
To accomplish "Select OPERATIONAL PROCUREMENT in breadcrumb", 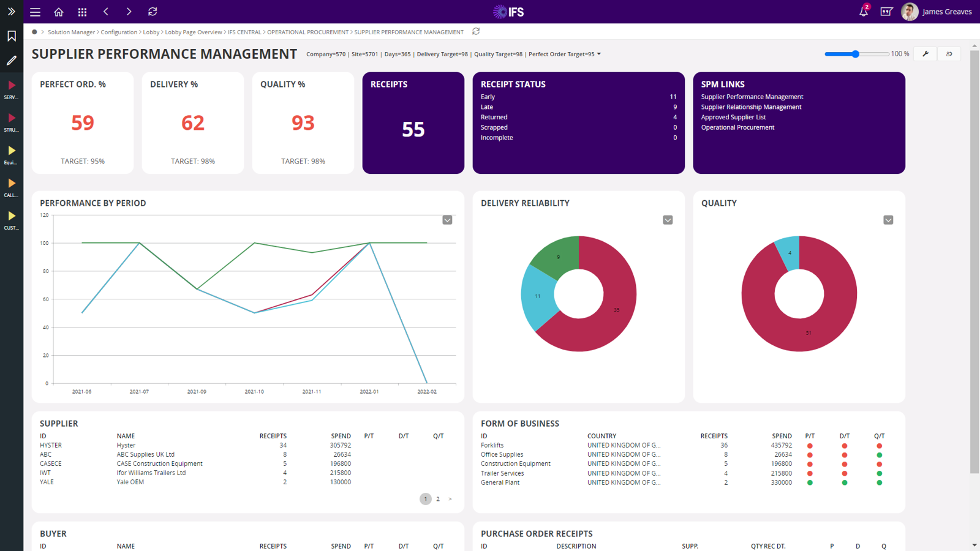I will (x=307, y=32).
